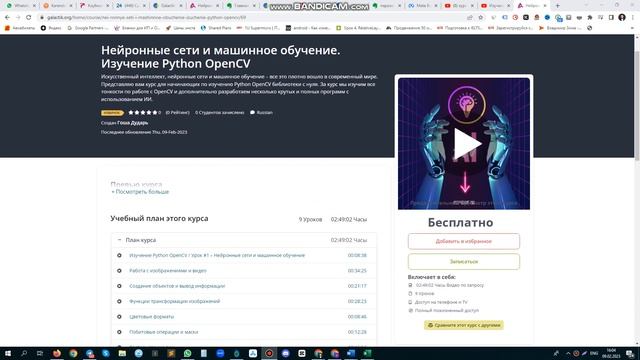Click the share page icon in address bar

pos(470,18)
